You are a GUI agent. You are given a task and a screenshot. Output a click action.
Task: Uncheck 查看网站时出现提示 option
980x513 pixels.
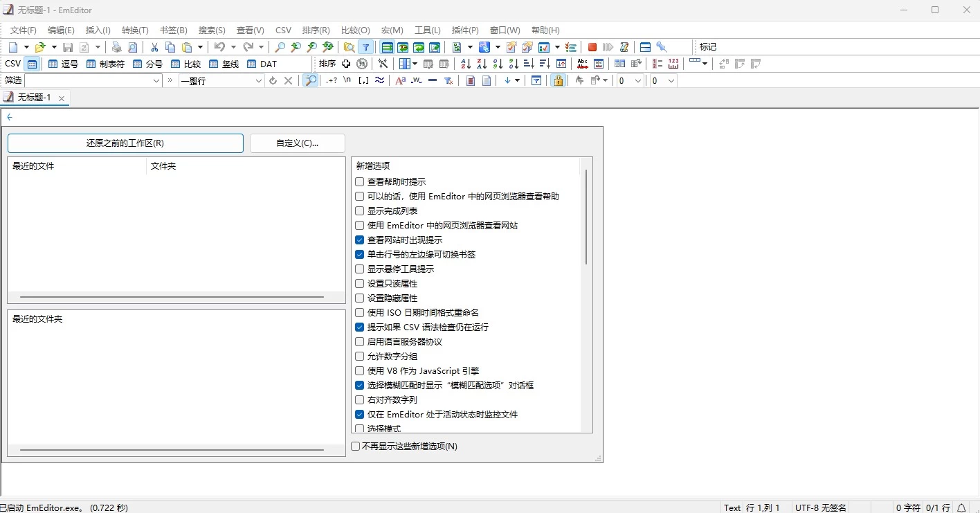pos(359,240)
